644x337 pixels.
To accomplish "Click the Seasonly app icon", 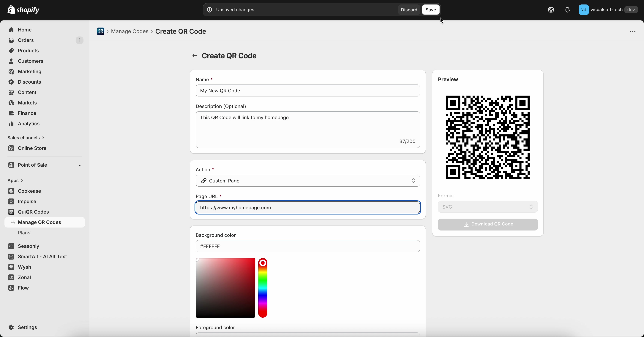I will (11, 246).
